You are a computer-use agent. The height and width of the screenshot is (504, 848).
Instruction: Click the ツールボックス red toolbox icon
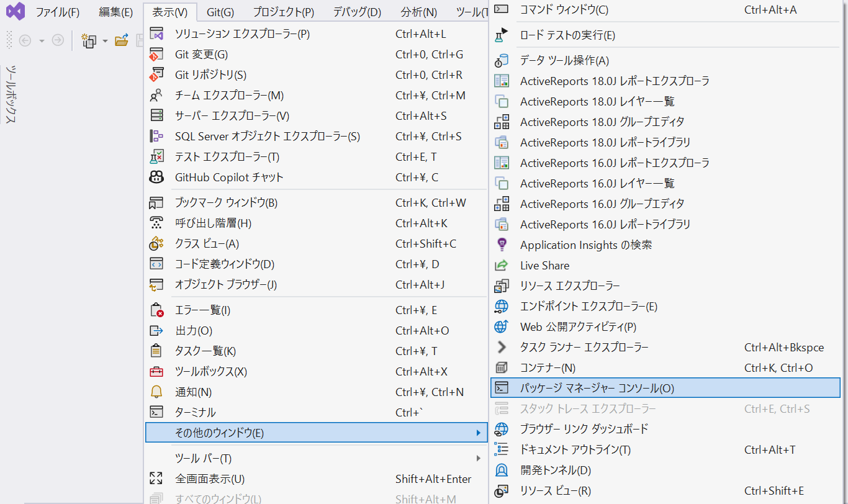[x=156, y=372]
